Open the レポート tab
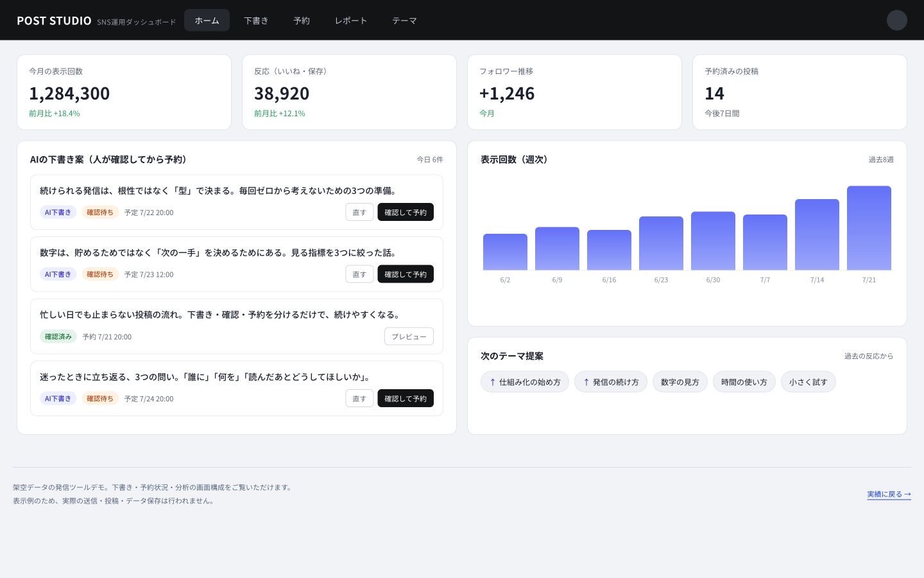Image resolution: width=924 pixels, height=578 pixels. coord(351,20)
